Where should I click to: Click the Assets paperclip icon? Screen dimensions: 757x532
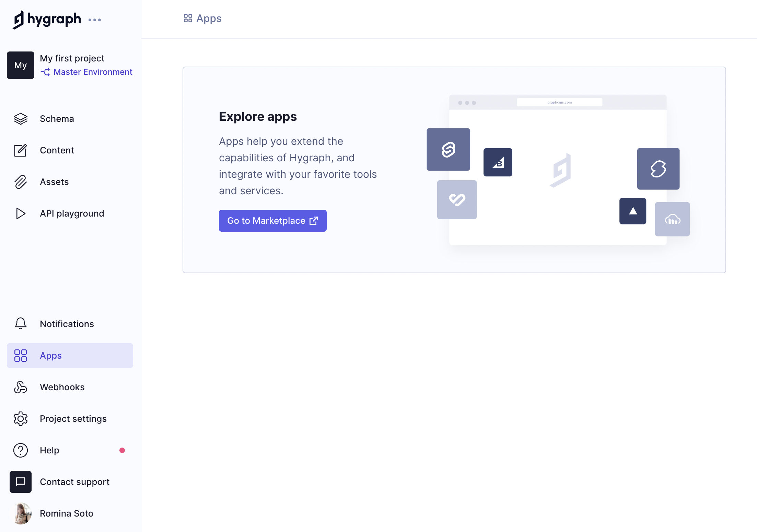[21, 182]
